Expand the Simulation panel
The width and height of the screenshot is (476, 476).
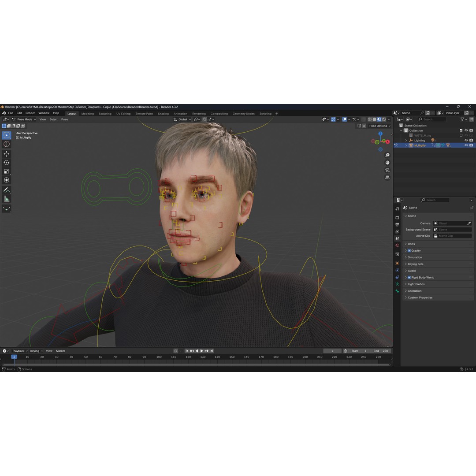[439, 257]
